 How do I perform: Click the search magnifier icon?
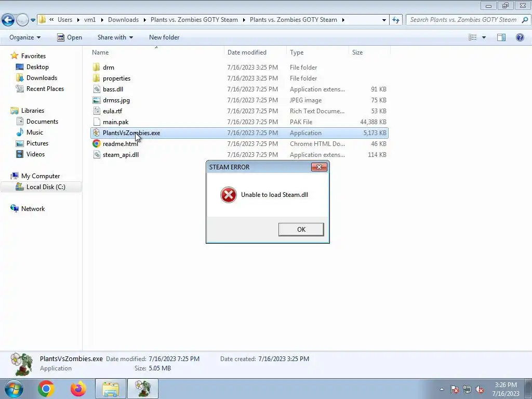coord(525,20)
